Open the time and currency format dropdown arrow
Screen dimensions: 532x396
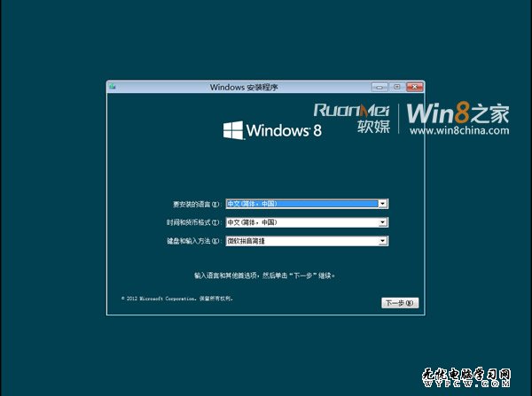click(383, 222)
